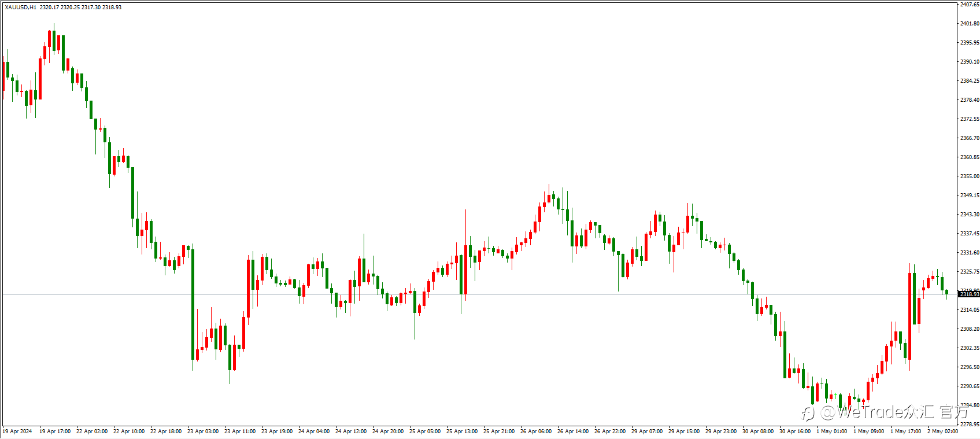Click the 19 Apr 2024 date label
This screenshot has width=980, height=439.
(17, 431)
